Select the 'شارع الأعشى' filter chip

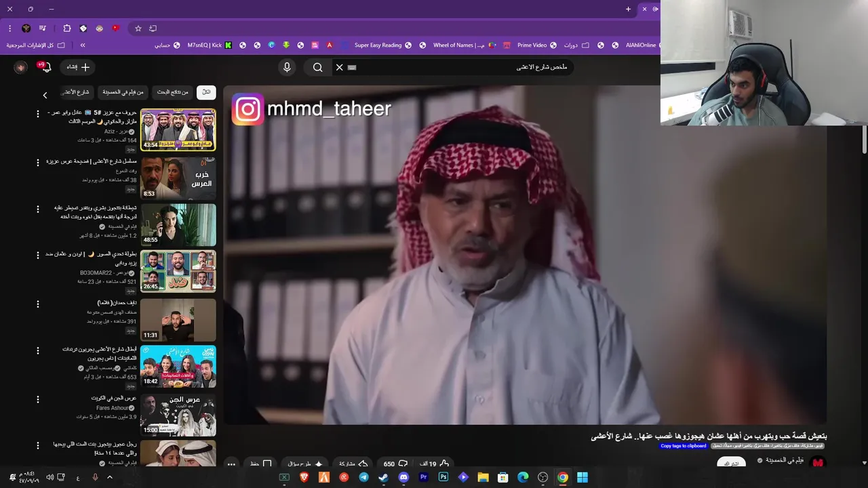[x=76, y=92]
